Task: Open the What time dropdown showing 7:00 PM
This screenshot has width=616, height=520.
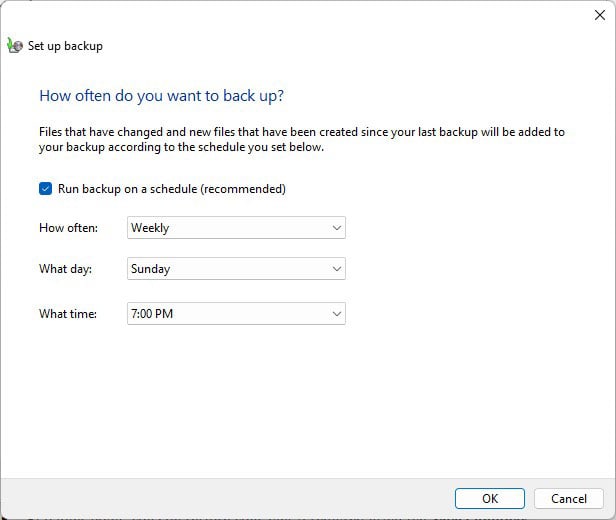Action: click(x=236, y=313)
